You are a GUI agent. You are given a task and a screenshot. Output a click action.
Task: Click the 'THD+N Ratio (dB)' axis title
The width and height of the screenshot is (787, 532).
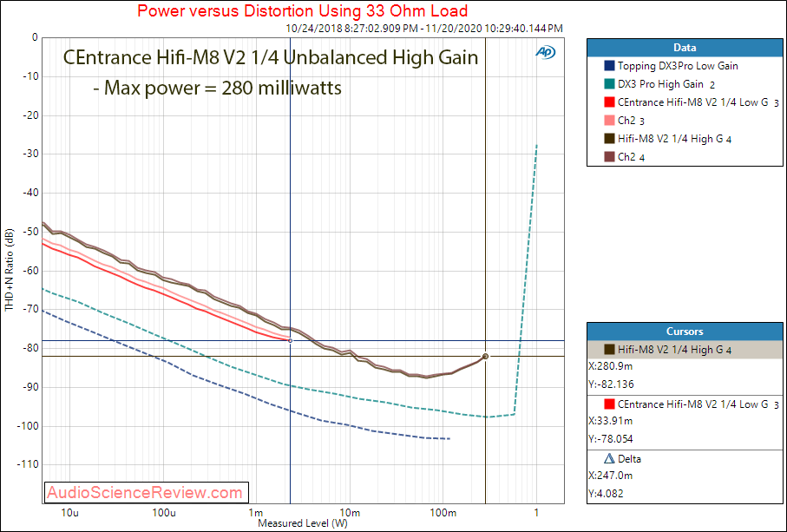point(10,270)
